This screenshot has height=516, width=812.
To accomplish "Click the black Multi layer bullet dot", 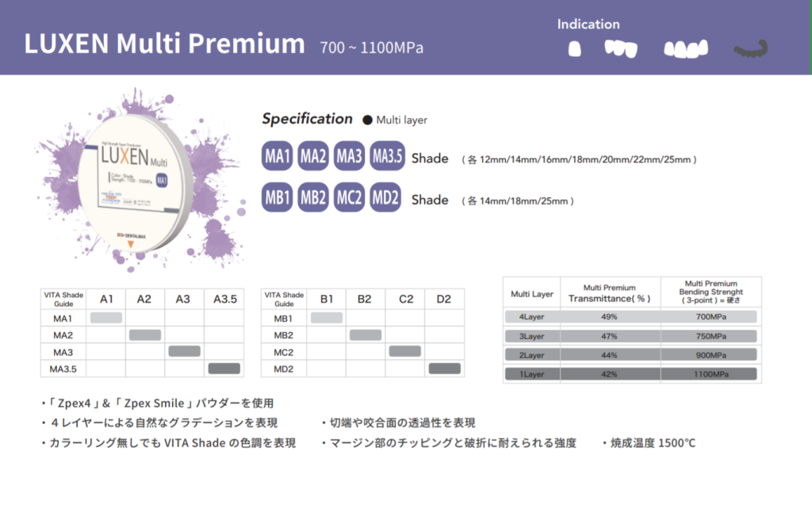I will click(367, 120).
